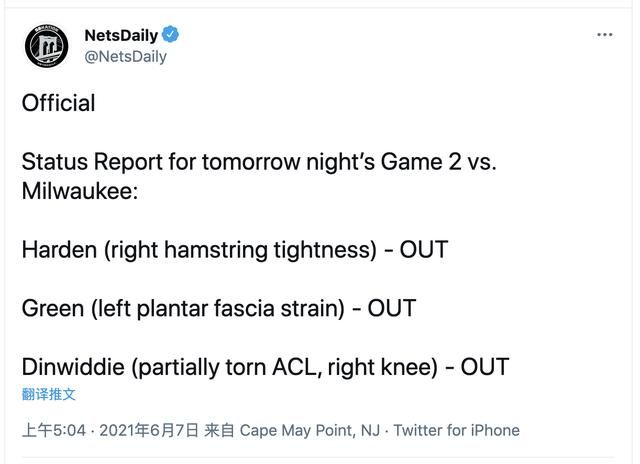Click the Dinwiddie partially torn ACL line
Image resolution: width=640 pixels, height=464 pixels.
265,367
